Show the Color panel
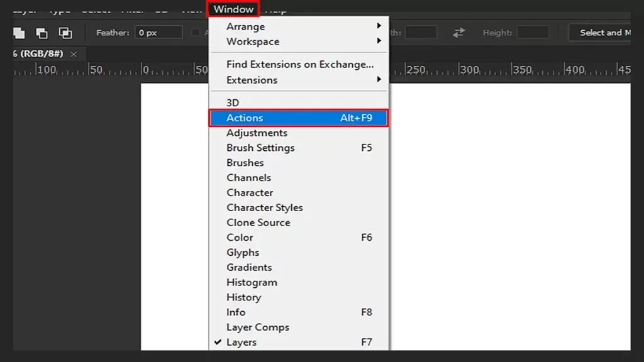The width and height of the screenshot is (644, 362). (299, 238)
